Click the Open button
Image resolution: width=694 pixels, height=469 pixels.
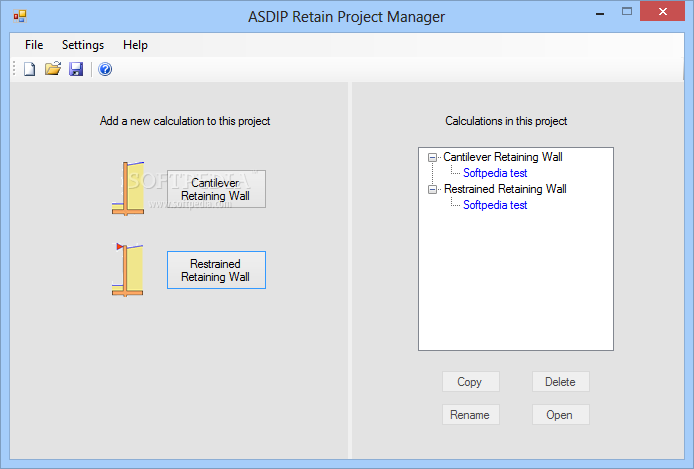(560, 415)
